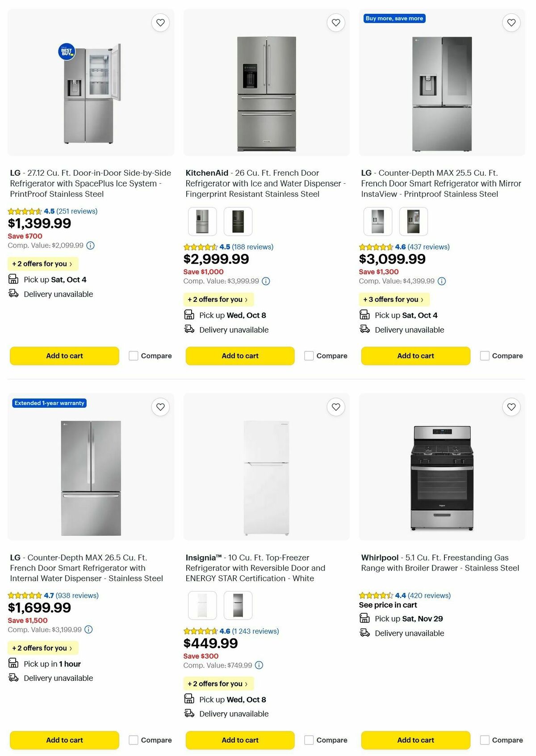Save LG Door-in-Door refrigerator via heart icon
This screenshot has width=536, height=756.
tap(160, 22)
